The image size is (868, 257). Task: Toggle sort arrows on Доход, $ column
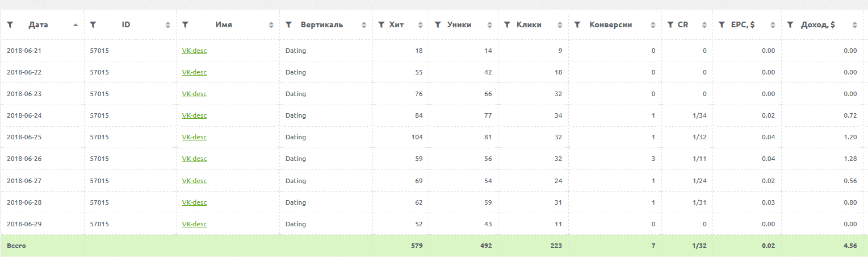pos(854,25)
